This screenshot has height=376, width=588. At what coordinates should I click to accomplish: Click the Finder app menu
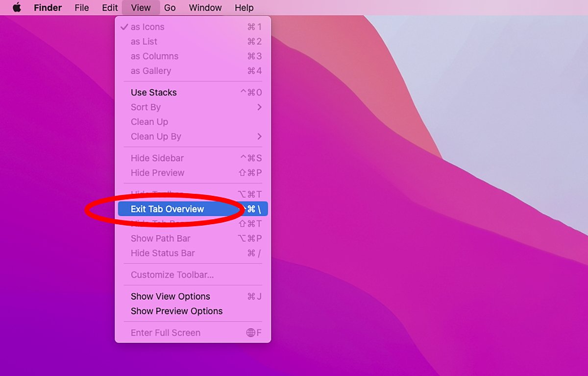tap(48, 8)
